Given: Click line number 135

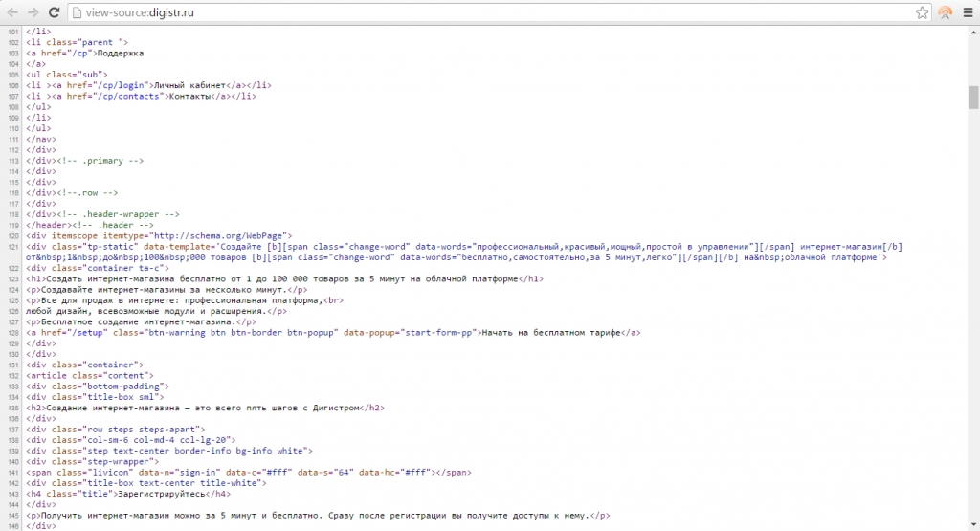Looking at the screenshot, I should [13, 408].
